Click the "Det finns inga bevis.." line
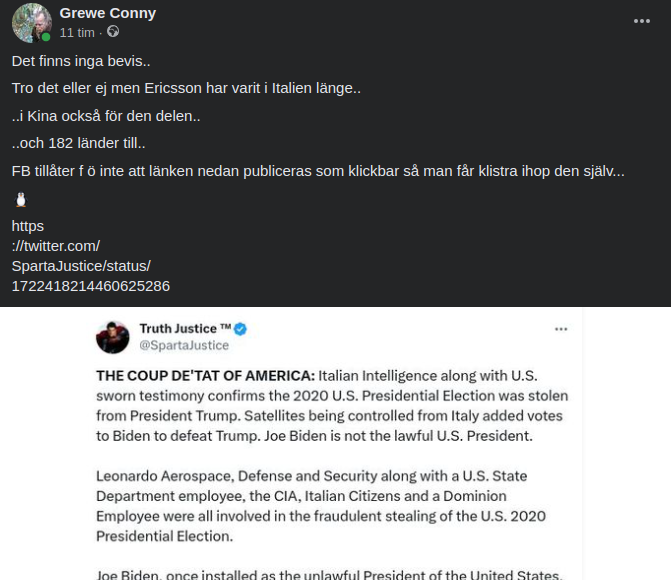Image resolution: width=671 pixels, height=580 pixels. click(x=81, y=61)
